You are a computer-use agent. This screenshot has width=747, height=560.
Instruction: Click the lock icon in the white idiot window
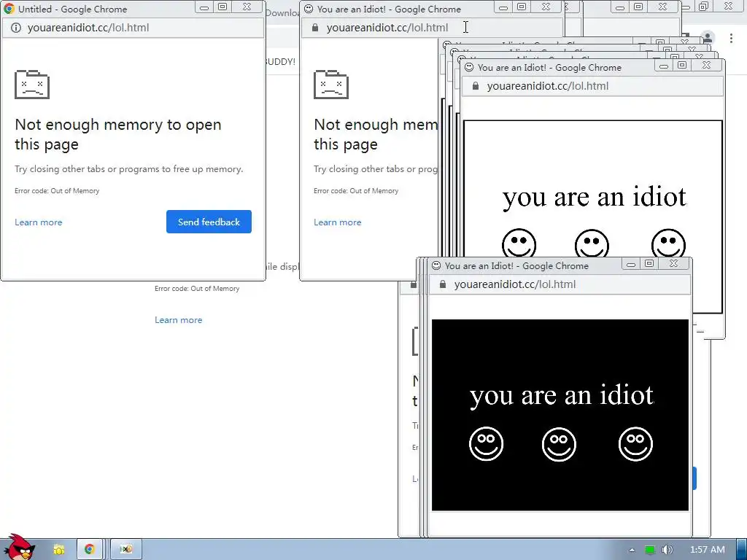(475, 86)
